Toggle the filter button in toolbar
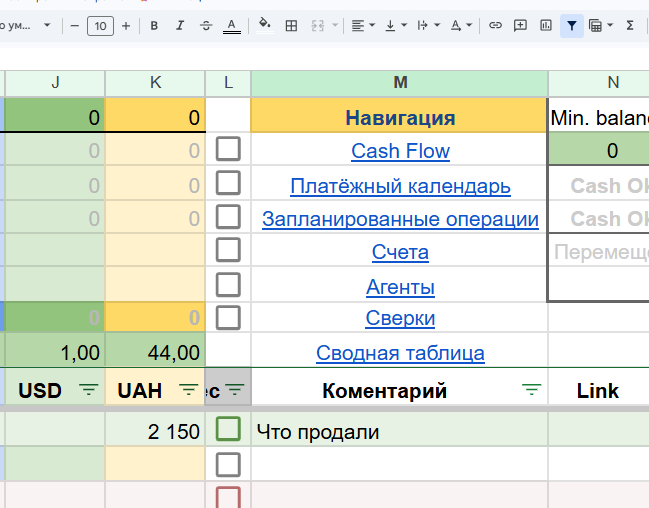Screen dimensions: 649x508 click(x=572, y=26)
